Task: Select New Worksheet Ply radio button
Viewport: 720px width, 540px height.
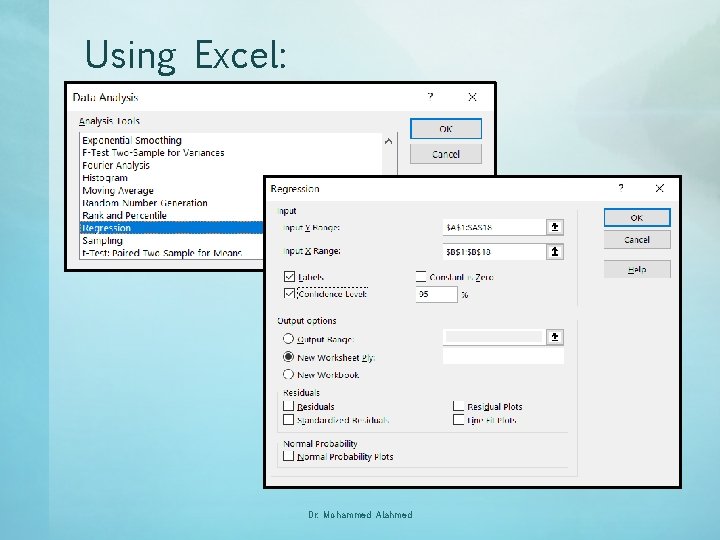Action: tap(288, 357)
